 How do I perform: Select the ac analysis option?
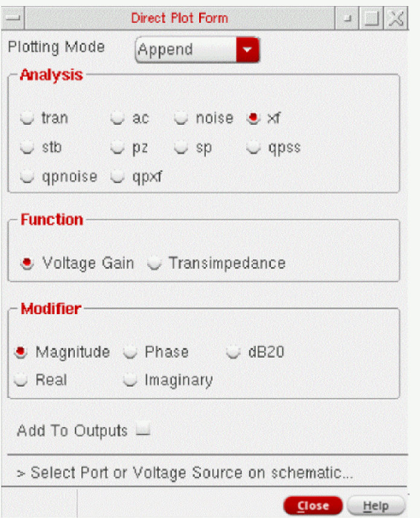point(118,119)
